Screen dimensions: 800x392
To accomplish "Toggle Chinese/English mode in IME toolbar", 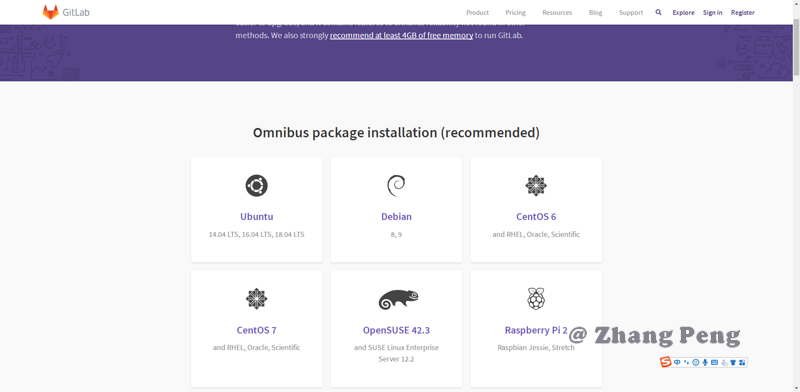I will (x=677, y=362).
